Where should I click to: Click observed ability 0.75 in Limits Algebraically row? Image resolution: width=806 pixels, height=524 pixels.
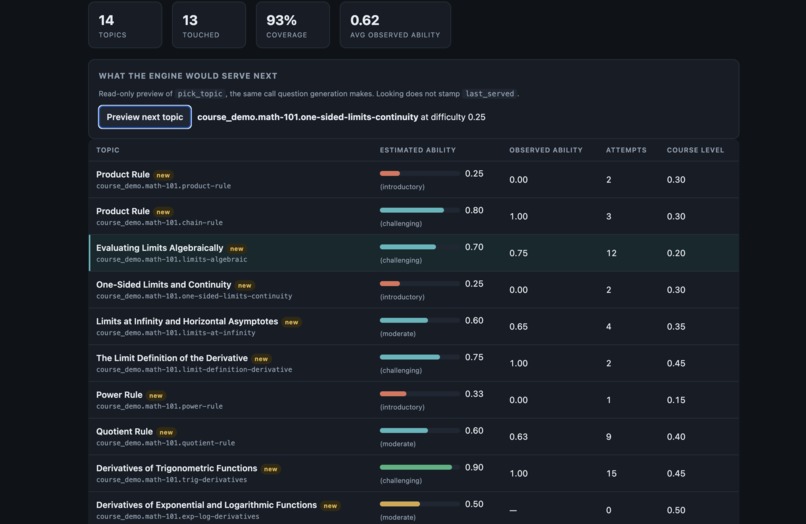click(519, 253)
